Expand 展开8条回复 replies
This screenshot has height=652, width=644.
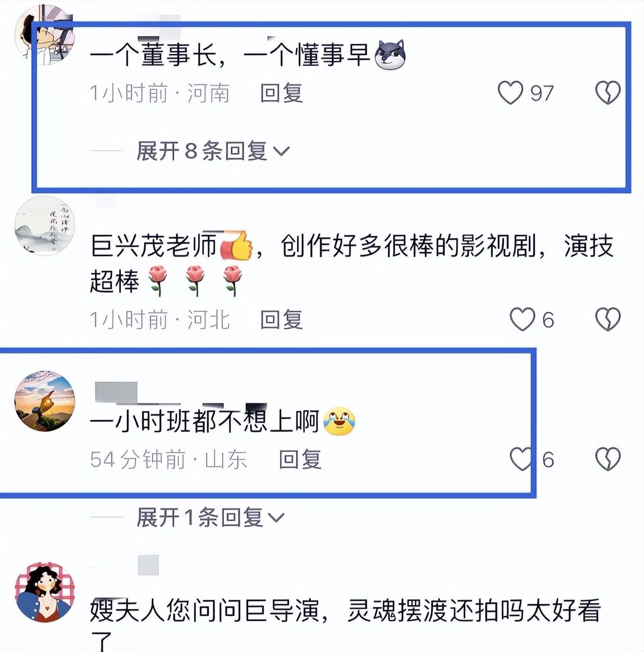coord(213,151)
